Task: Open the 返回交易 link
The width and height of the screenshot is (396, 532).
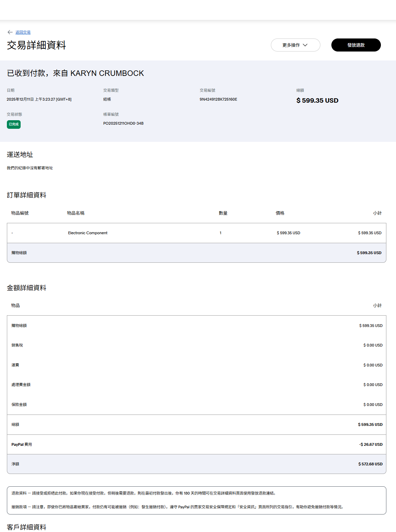Action: [23, 32]
